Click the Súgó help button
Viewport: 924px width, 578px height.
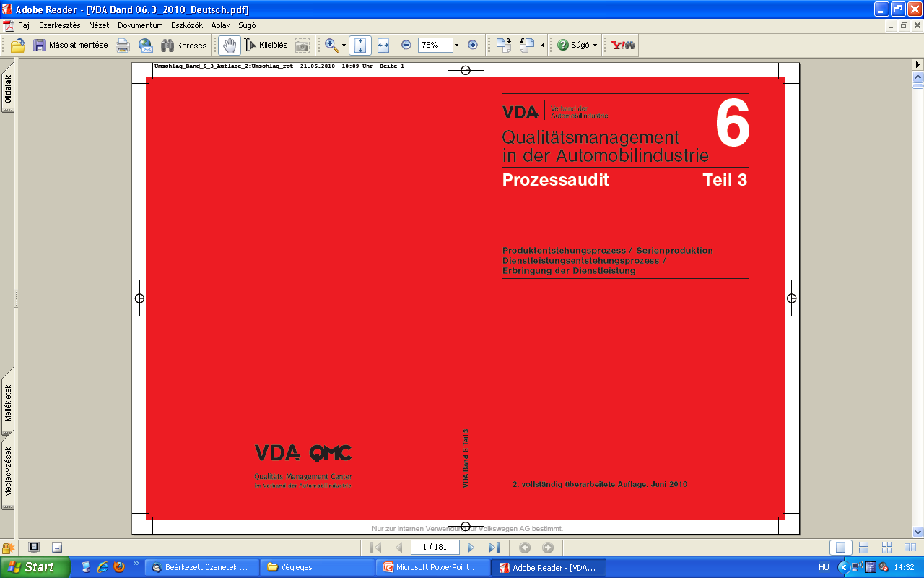pyautogui.click(x=574, y=45)
